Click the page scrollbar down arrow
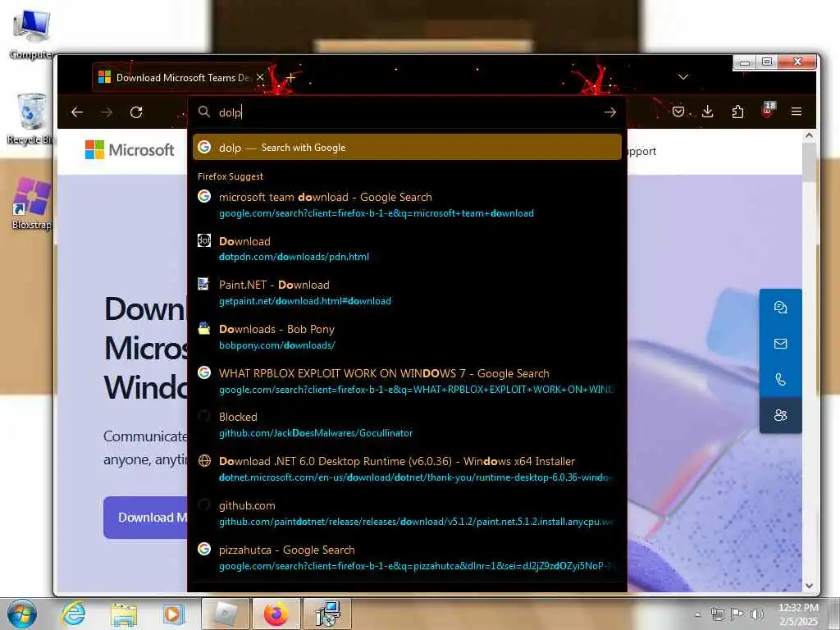Image resolution: width=840 pixels, height=630 pixels. 809,586
